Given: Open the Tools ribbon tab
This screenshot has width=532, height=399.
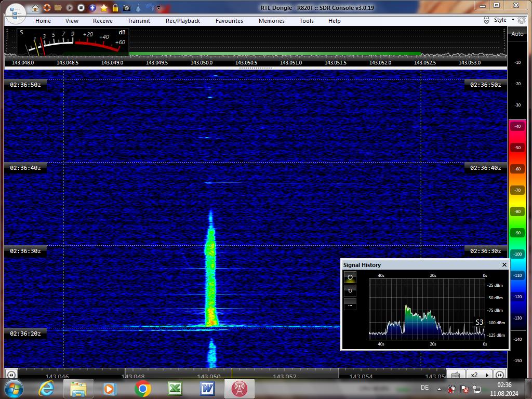Looking at the screenshot, I should point(307,21).
